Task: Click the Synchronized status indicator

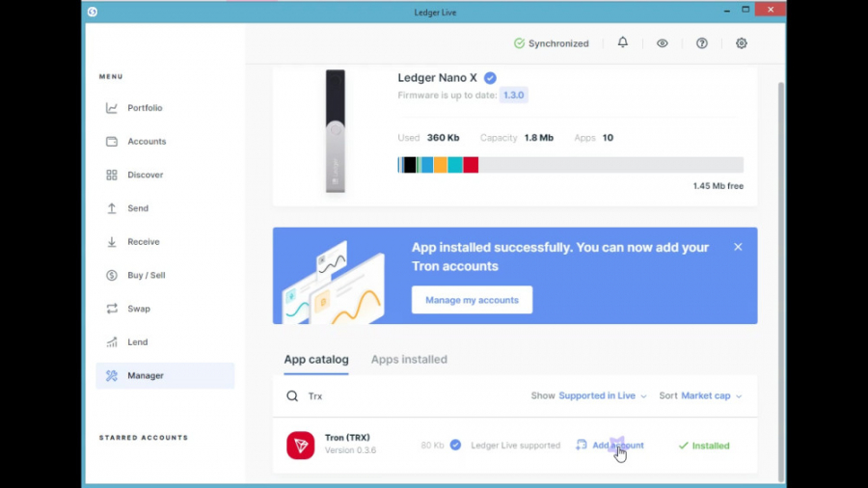Action: tap(552, 43)
